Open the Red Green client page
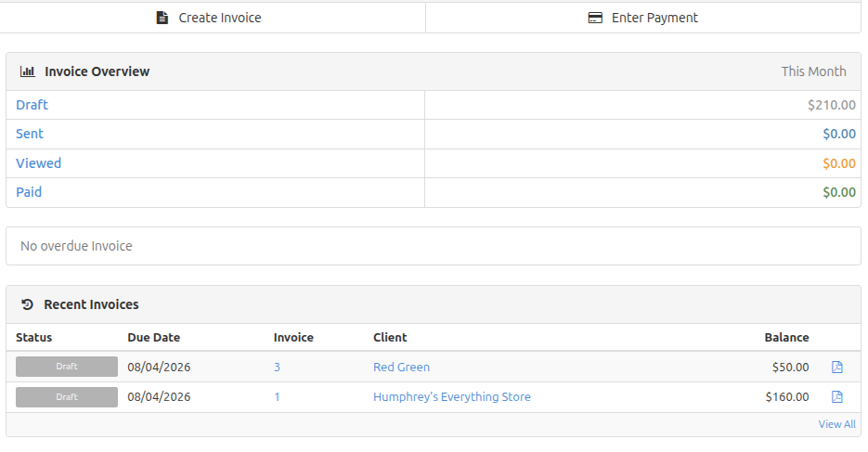This screenshot has height=452, width=868. 401,368
